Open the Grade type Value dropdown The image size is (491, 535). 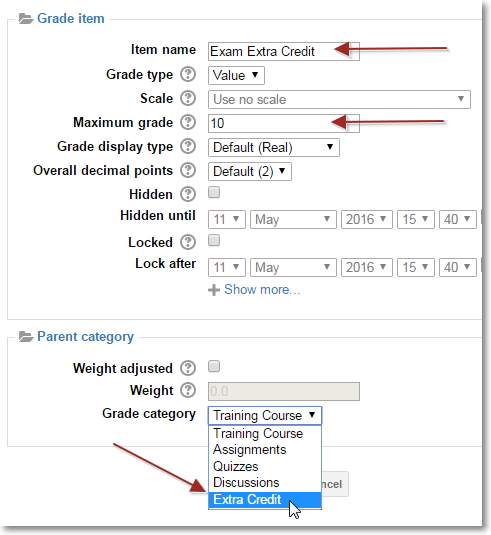(236, 75)
